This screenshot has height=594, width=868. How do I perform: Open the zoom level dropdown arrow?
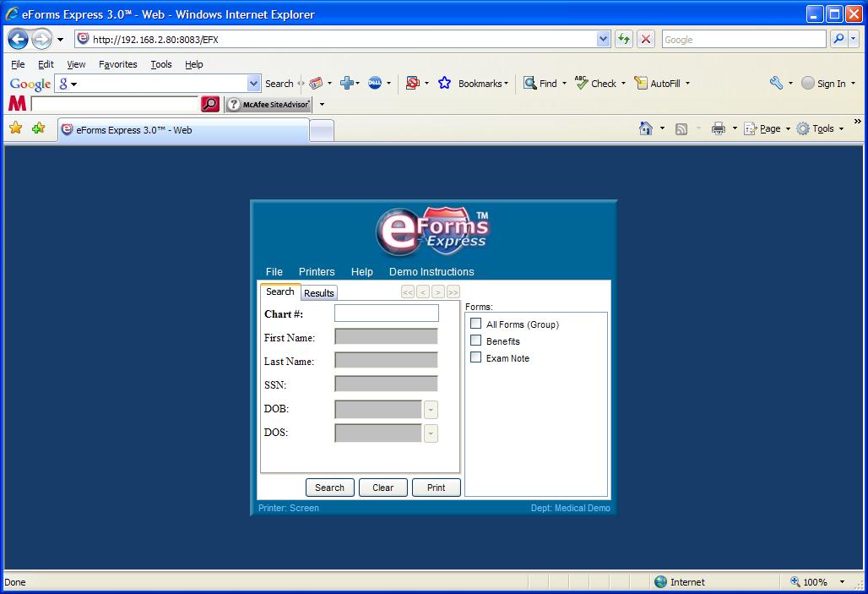click(x=842, y=582)
